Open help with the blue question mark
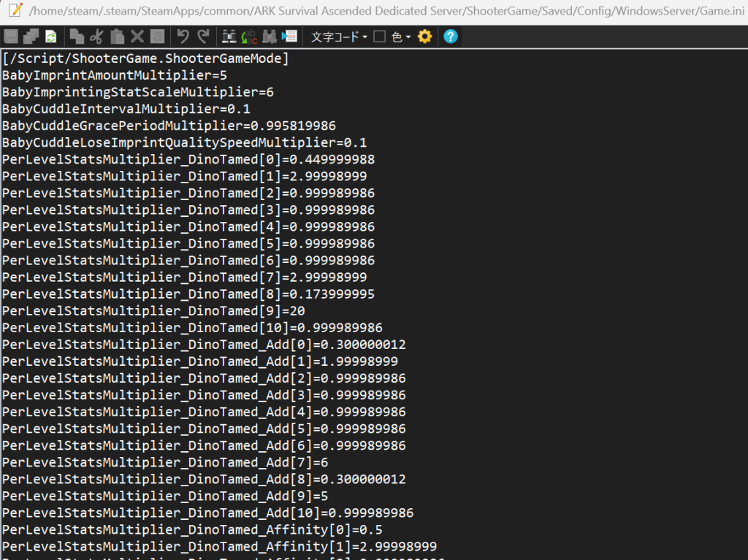The height and width of the screenshot is (560, 748). pyautogui.click(x=451, y=37)
